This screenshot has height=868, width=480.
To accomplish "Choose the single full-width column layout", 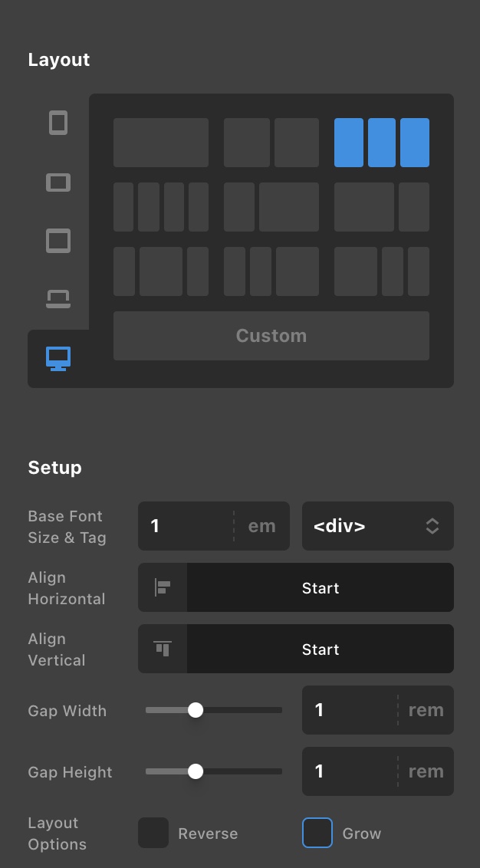I will tap(161, 143).
